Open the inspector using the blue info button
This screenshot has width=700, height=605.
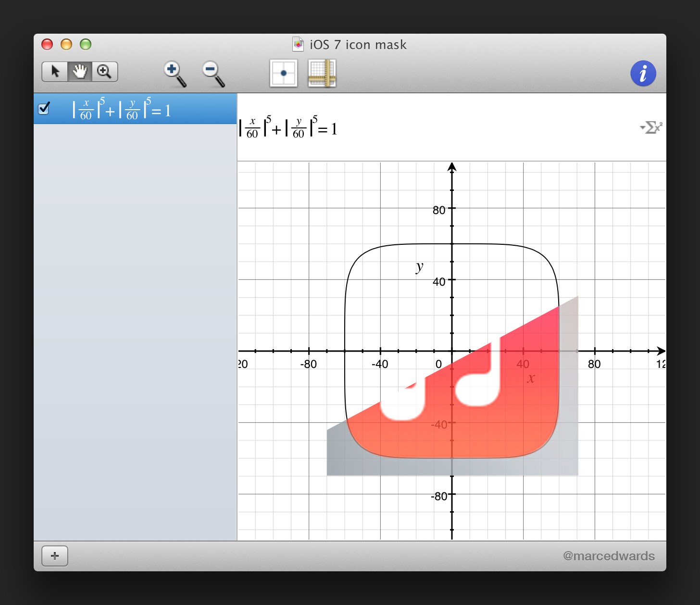(643, 73)
